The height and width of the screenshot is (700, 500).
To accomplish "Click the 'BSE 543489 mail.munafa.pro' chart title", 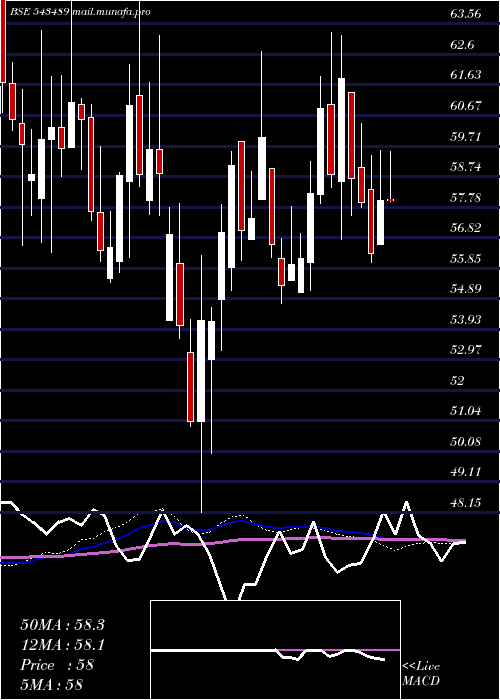I will 80,12.
